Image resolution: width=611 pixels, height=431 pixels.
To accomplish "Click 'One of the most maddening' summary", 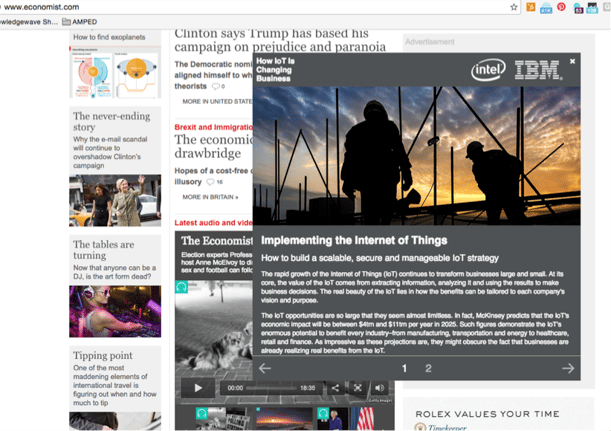I will [115, 385].
